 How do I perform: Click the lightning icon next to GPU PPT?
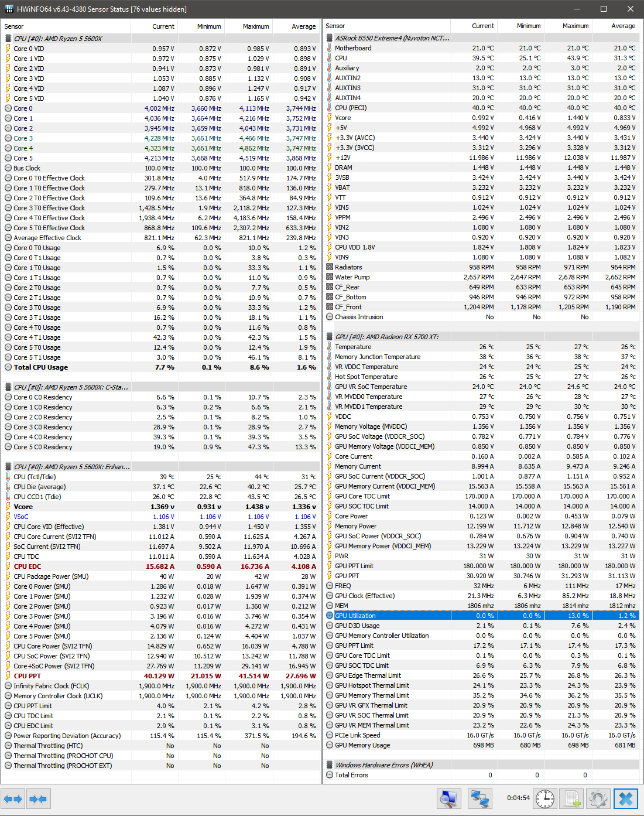pos(330,576)
